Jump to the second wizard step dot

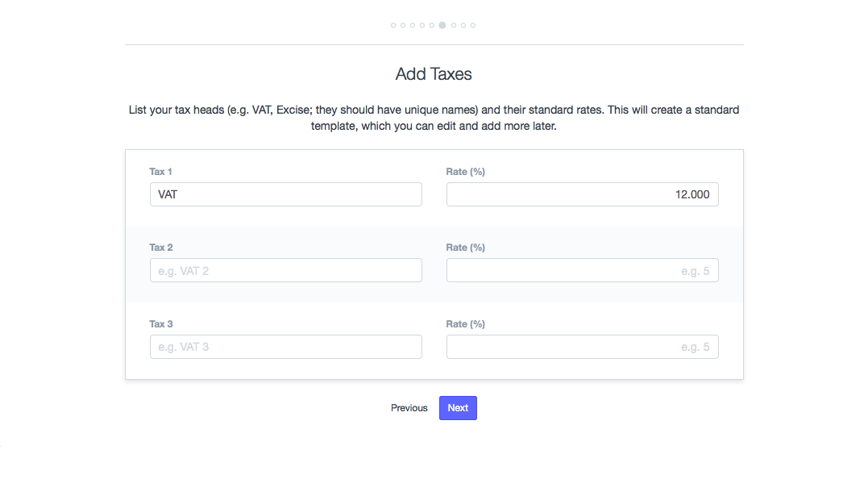[403, 26]
